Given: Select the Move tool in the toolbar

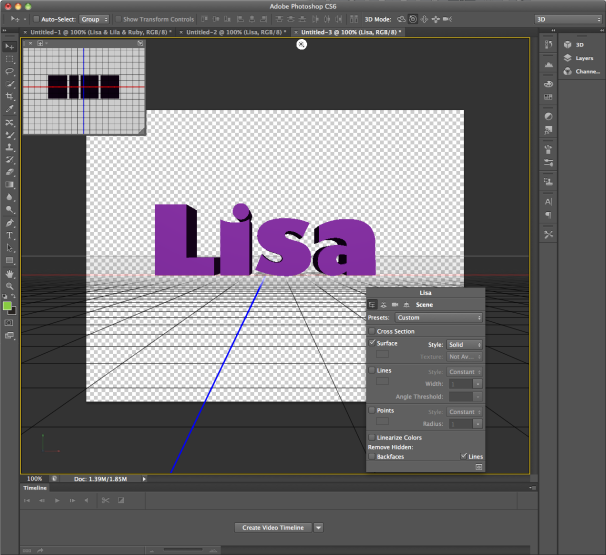Looking at the screenshot, I should (10, 46).
